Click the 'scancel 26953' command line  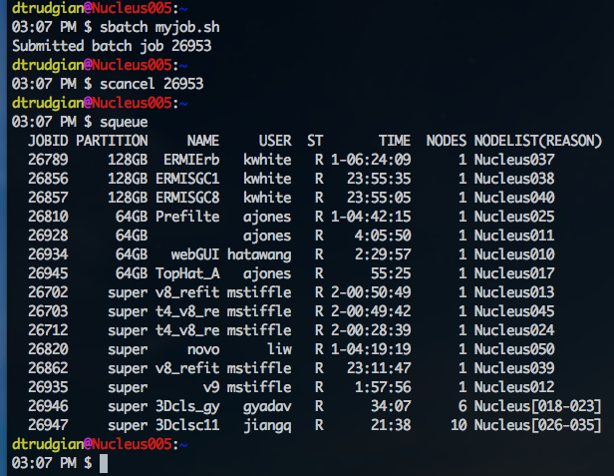(152, 84)
